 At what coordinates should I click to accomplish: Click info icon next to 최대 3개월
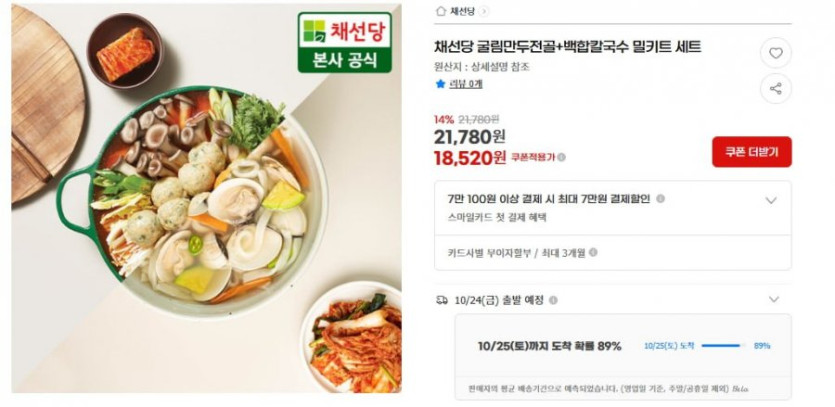(x=593, y=253)
